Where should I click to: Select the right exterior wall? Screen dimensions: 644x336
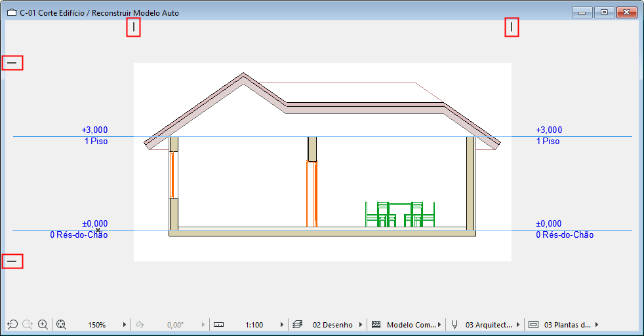[x=470, y=183]
